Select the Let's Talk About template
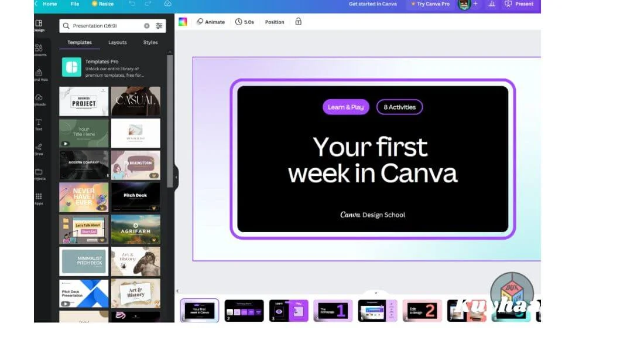 84,229
